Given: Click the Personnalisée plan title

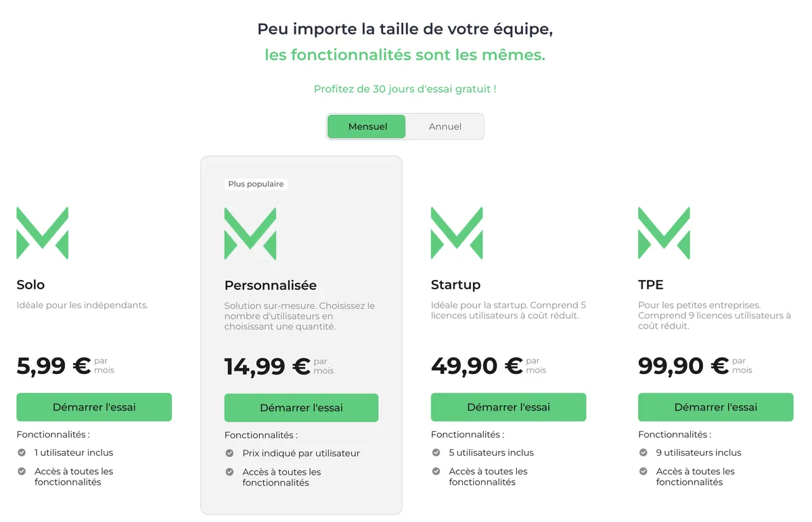Looking at the screenshot, I should tap(271, 285).
